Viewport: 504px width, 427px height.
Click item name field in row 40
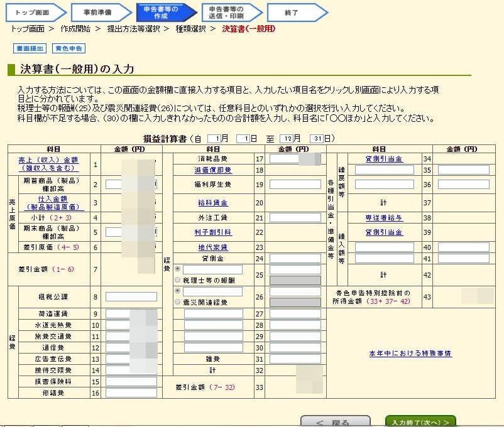pos(385,247)
